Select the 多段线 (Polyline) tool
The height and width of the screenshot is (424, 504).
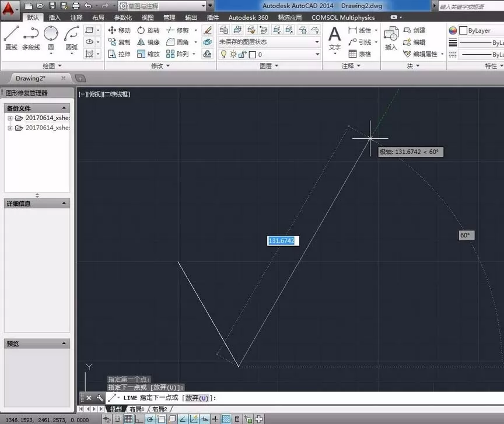31,38
